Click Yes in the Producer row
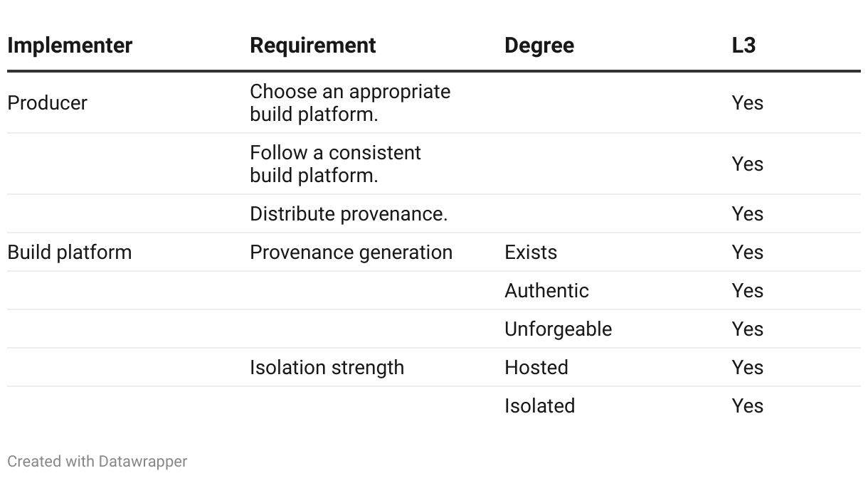This screenshot has height=478, width=868. coord(747,103)
